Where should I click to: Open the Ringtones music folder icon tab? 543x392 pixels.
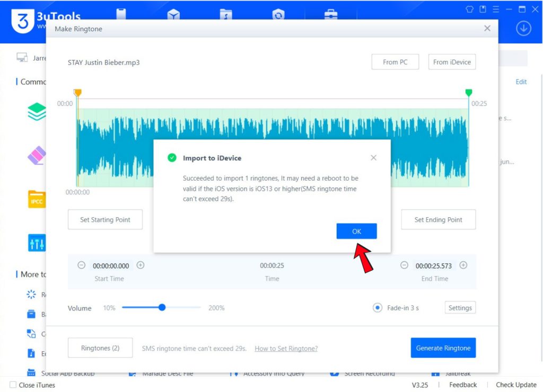226,14
